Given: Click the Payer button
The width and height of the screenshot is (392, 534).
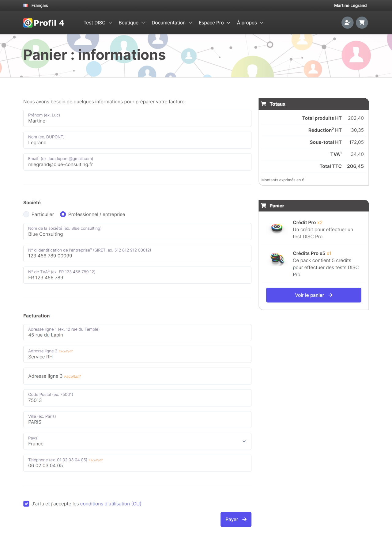Looking at the screenshot, I should (236, 519).
